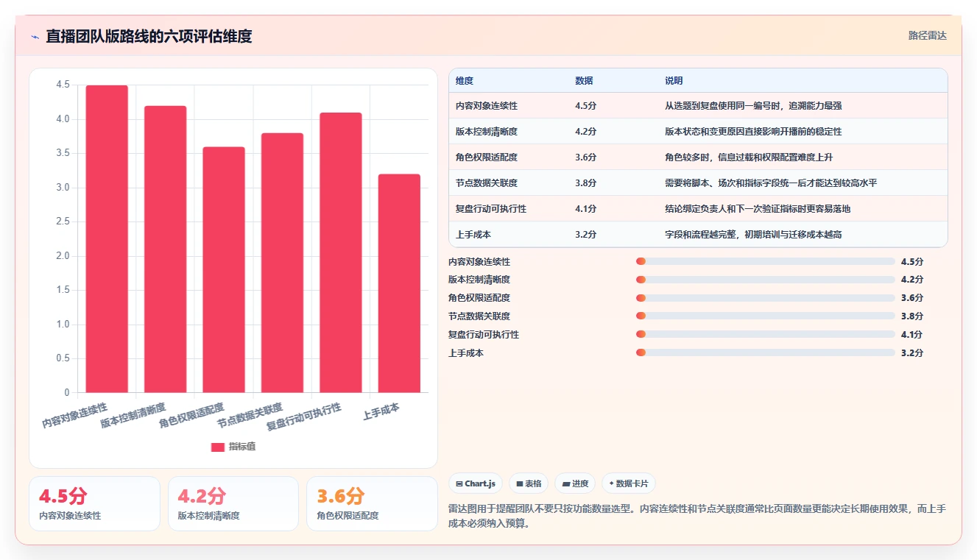
Task: Click the 表格 tag chip
Action: point(529,483)
